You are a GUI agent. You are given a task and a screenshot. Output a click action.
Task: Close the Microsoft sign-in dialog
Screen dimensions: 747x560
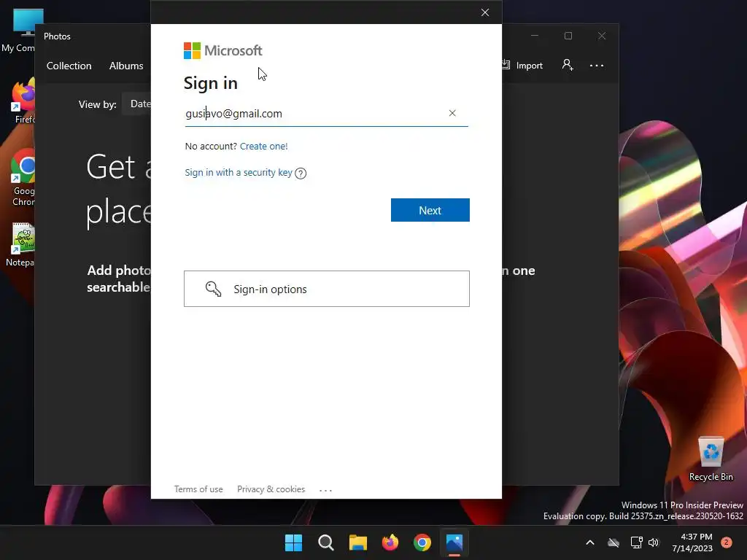485,12
